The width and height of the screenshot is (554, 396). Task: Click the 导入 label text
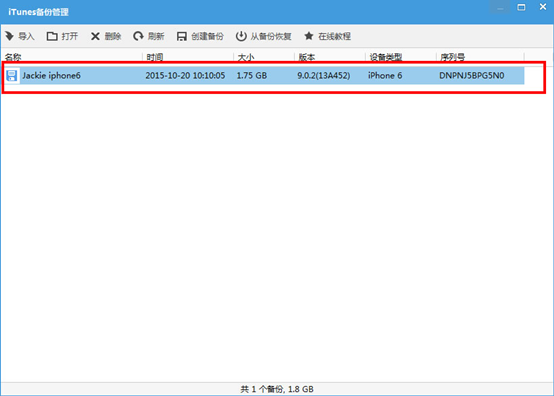tap(26, 36)
